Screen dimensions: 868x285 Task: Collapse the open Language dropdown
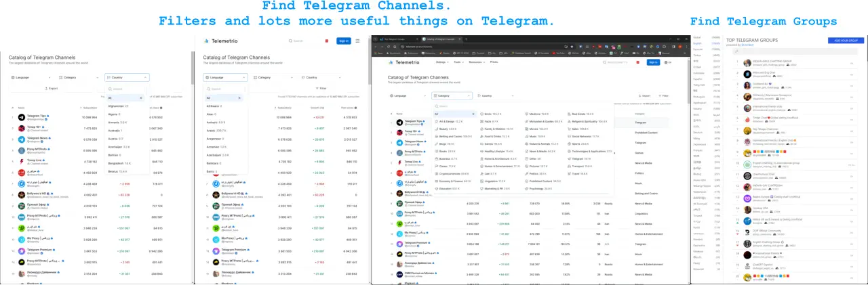click(226, 77)
